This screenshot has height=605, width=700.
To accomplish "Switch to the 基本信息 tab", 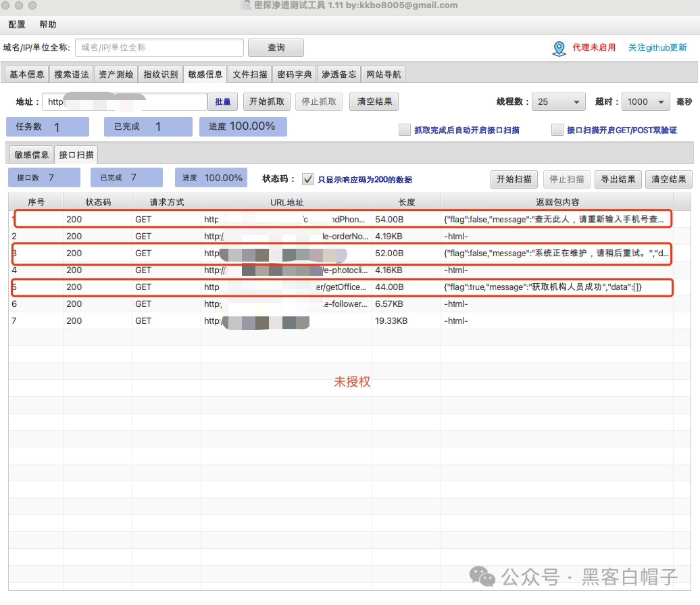I will 27,74.
